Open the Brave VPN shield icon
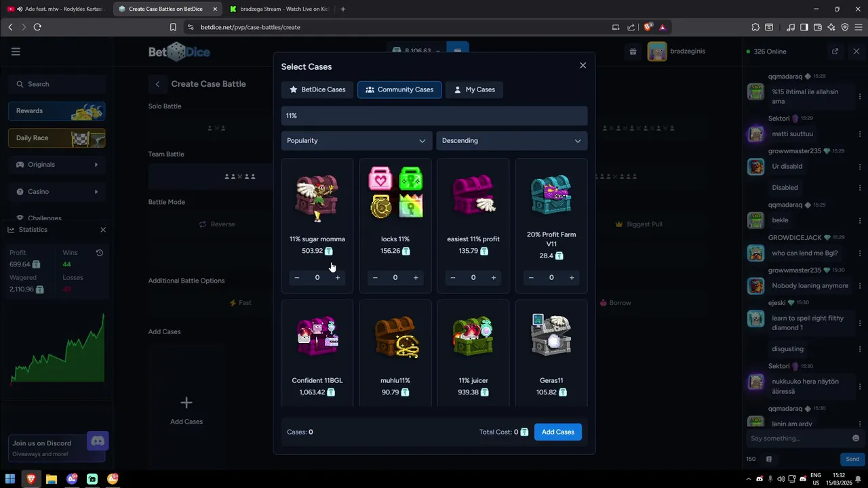 (x=845, y=27)
